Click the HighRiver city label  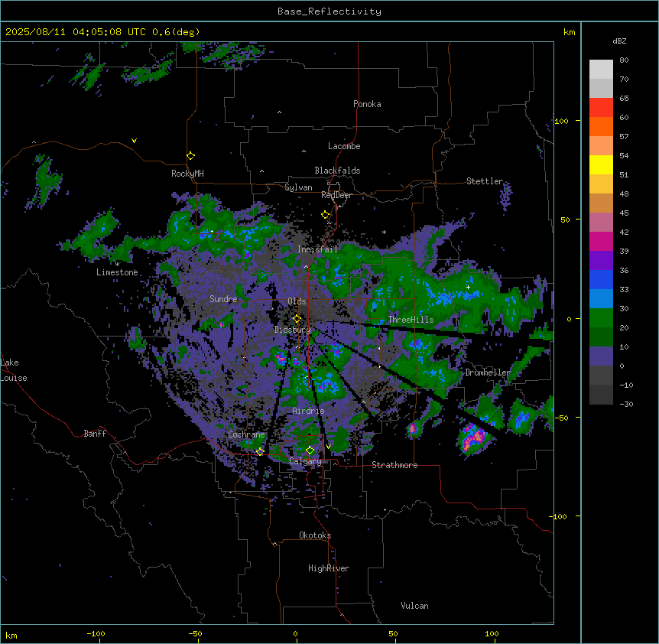pos(329,568)
